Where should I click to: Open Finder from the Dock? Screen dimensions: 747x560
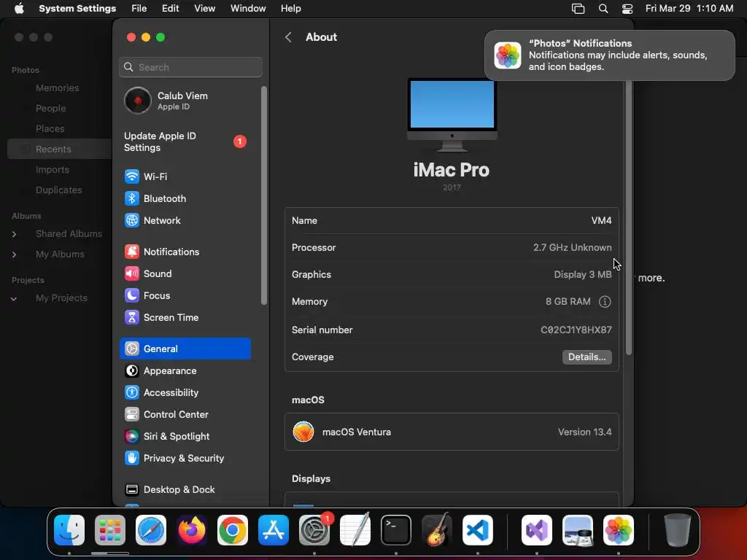coord(69,530)
